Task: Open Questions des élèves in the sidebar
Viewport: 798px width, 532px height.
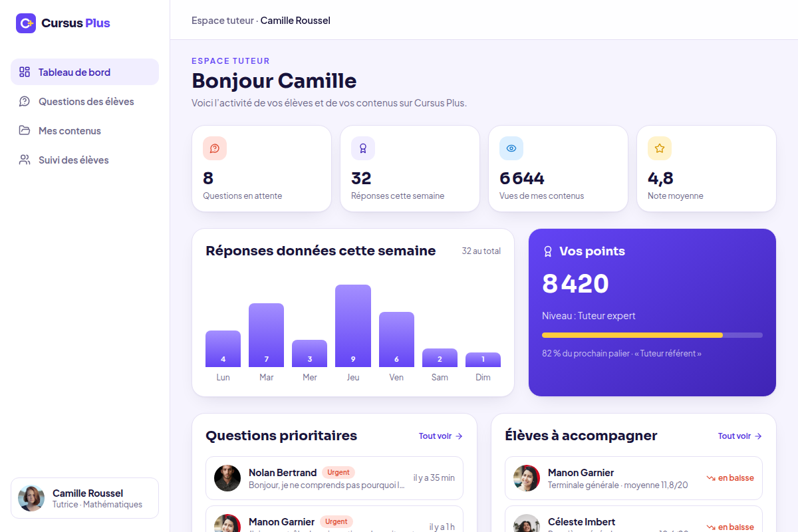Action: 84,101
